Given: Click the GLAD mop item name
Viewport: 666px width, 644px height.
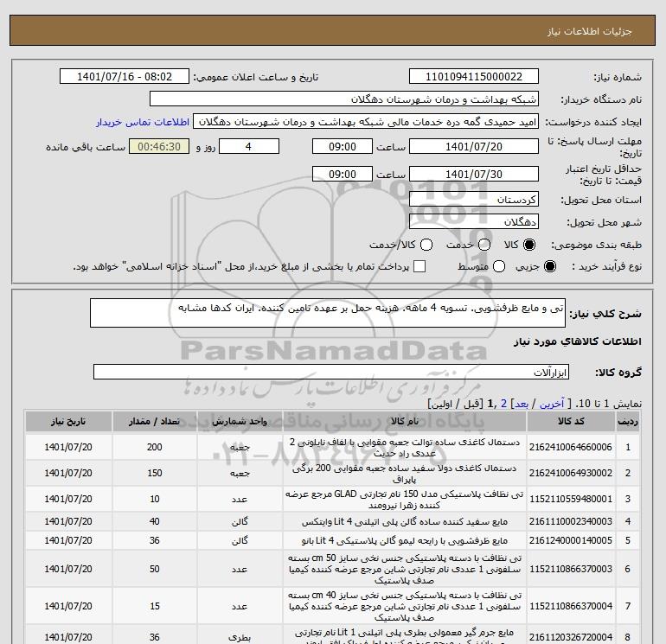Looking at the screenshot, I should pyautogui.click(x=405, y=500).
